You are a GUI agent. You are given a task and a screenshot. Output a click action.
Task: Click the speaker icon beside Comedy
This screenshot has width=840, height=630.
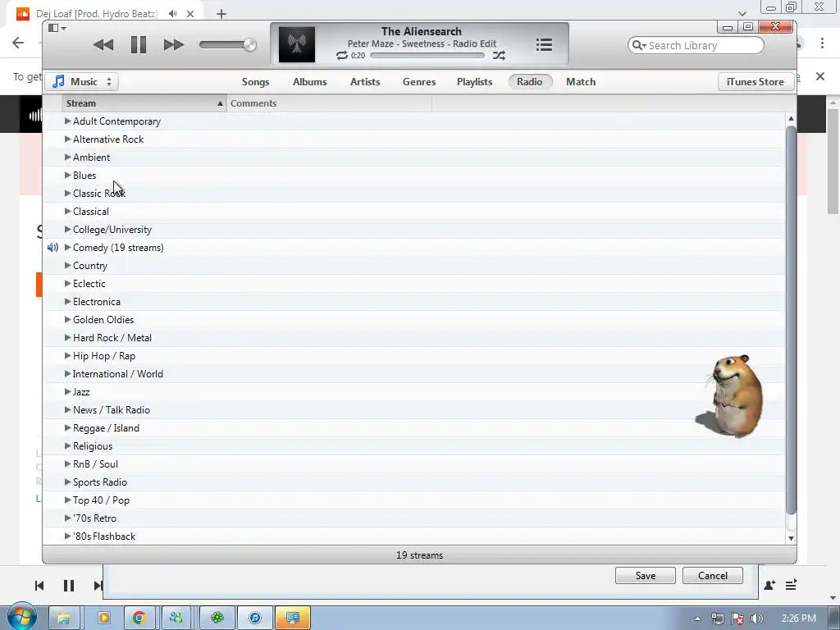pos(52,248)
